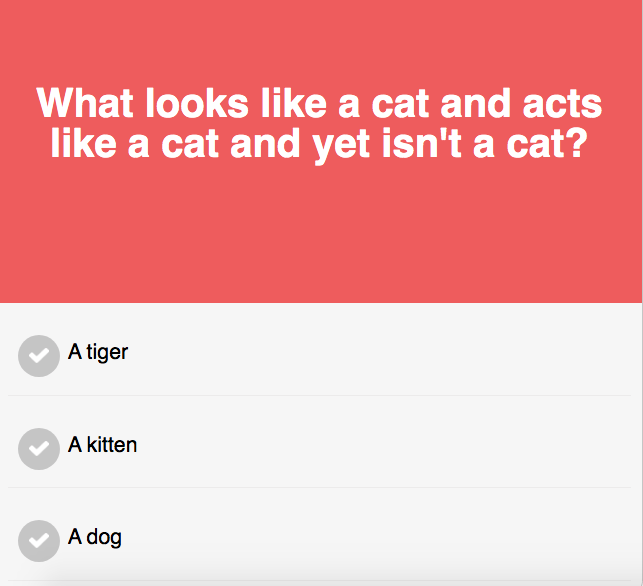Click the 'A kitten' answer text
This screenshot has height=586, width=643.
103,445
